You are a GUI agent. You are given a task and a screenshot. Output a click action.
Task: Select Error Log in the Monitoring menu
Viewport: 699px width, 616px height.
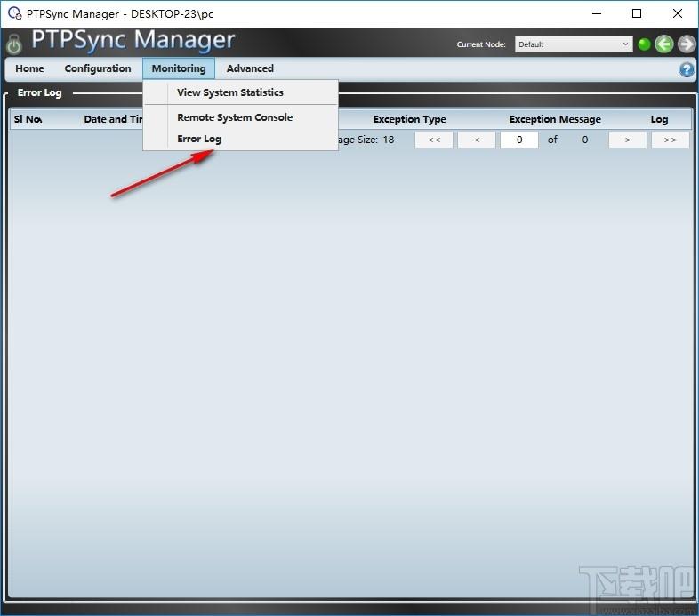199,139
